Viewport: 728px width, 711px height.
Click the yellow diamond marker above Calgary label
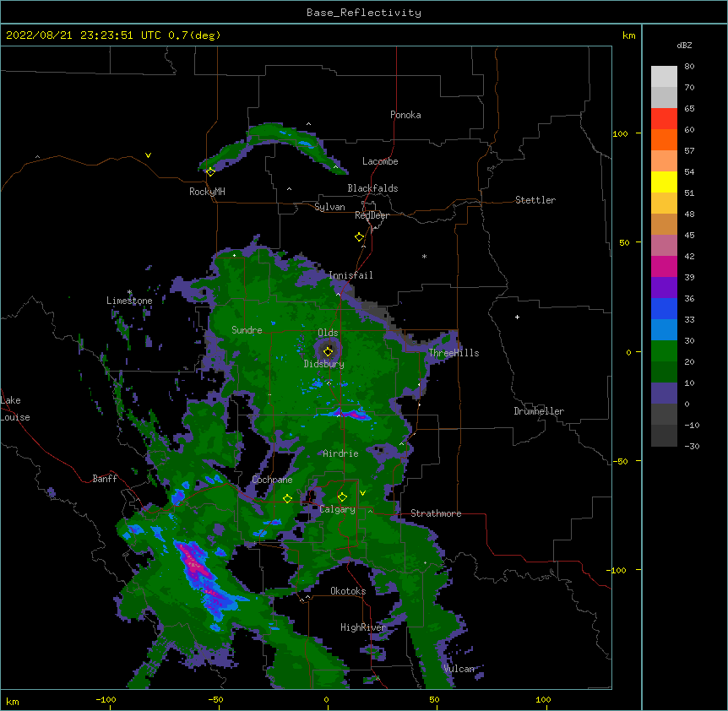(x=342, y=497)
